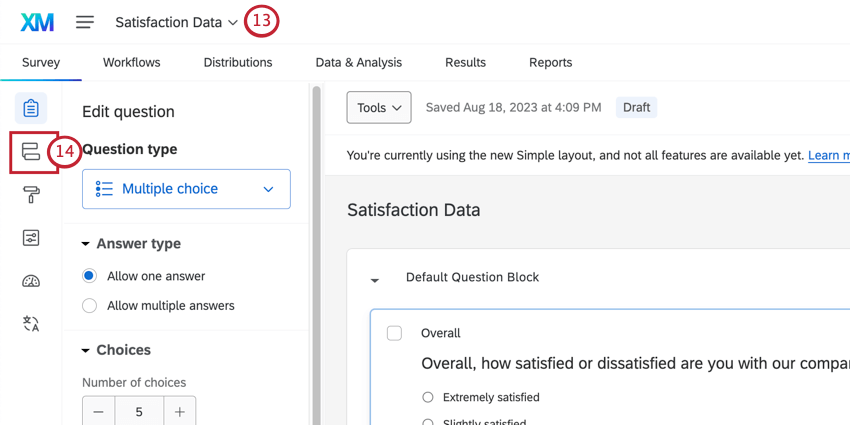850x425 pixels.
Task: Open the hamburger navigation menu
Action: coord(85,22)
